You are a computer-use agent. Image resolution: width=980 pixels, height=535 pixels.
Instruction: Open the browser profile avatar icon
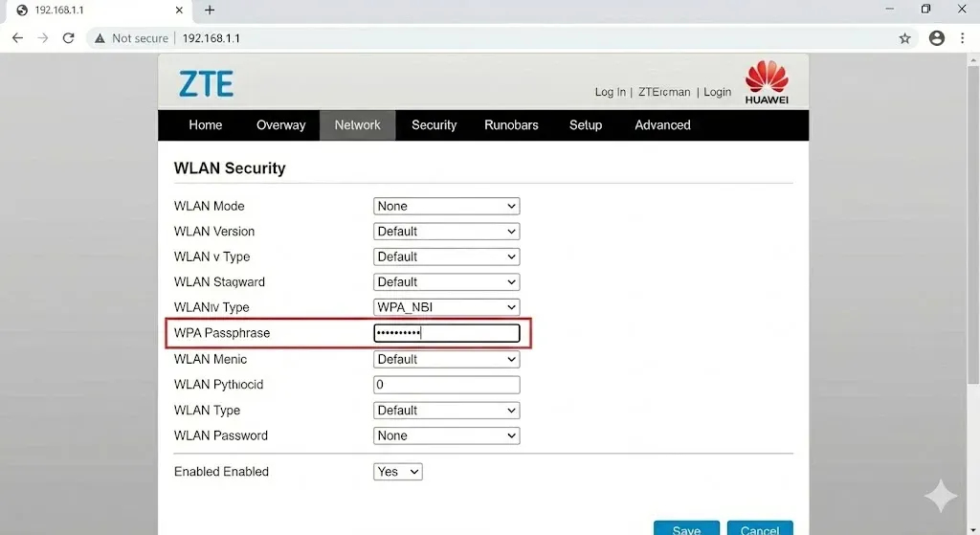pyautogui.click(x=936, y=38)
